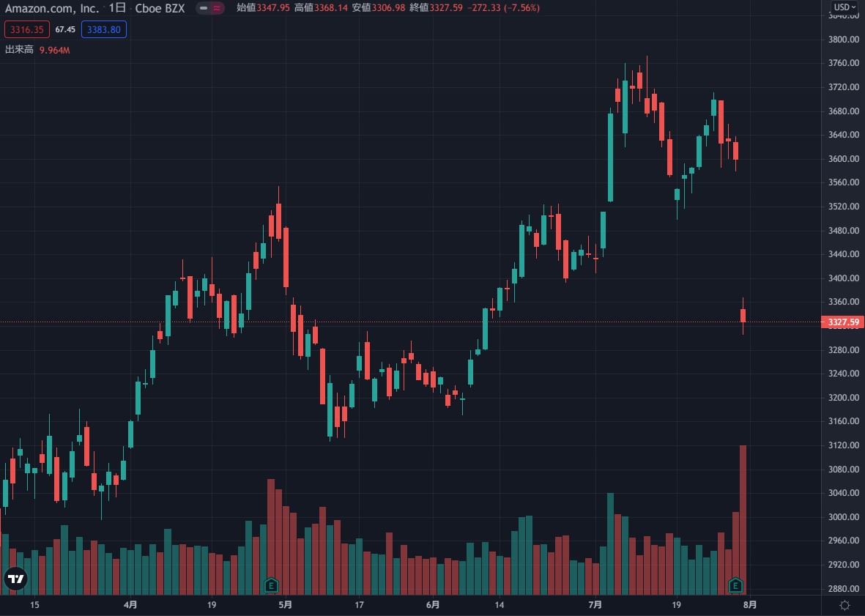
Task: Click the 6月 label on time axis
Action: click(x=433, y=605)
